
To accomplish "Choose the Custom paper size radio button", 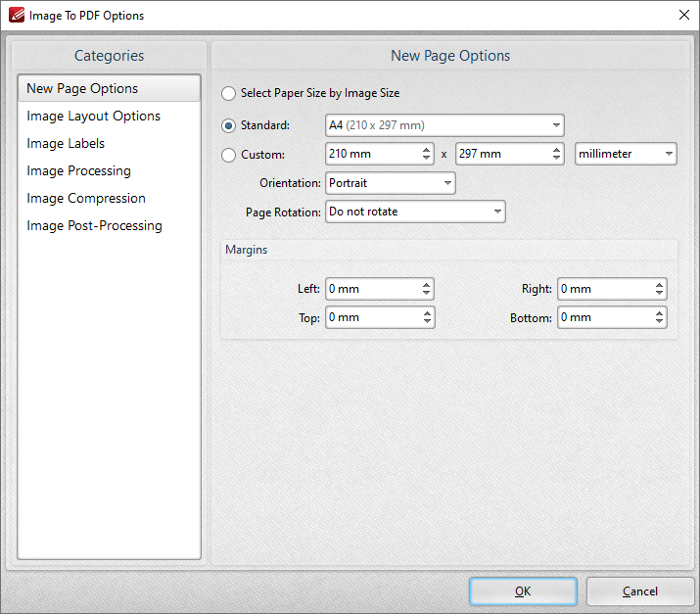I will click(x=228, y=155).
